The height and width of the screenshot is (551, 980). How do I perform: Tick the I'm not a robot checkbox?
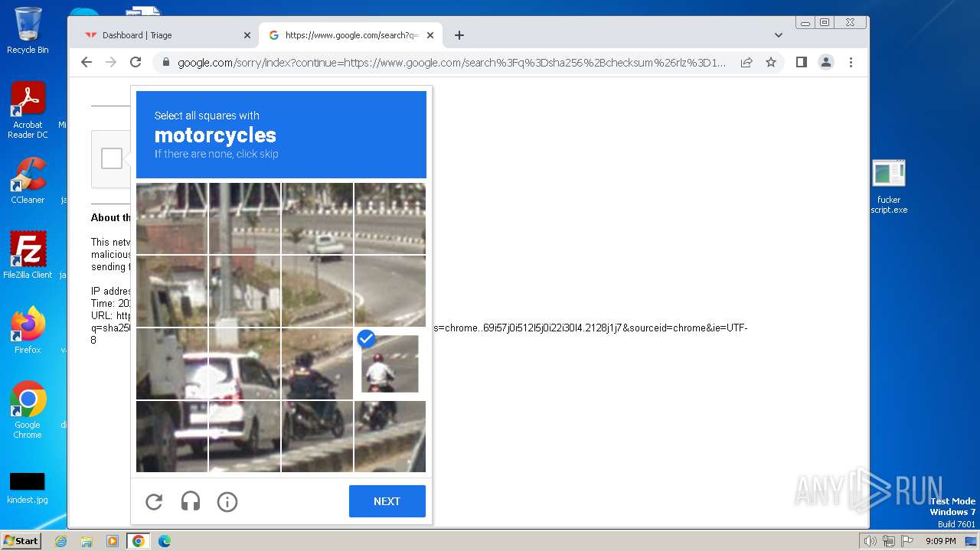click(112, 158)
